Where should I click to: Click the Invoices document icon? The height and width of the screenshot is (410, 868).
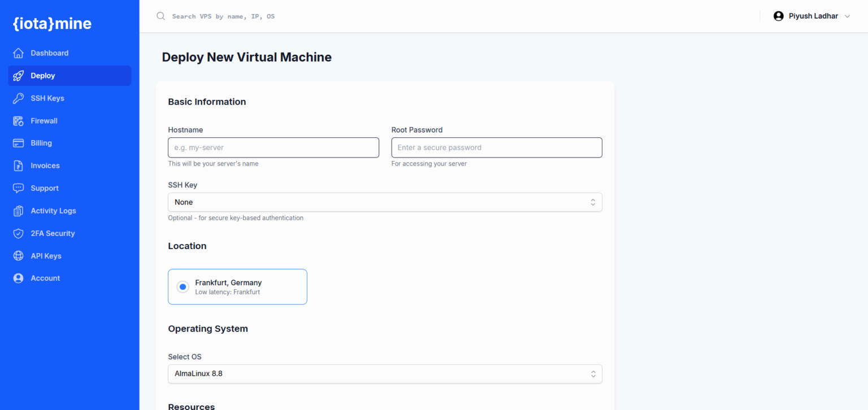point(19,165)
